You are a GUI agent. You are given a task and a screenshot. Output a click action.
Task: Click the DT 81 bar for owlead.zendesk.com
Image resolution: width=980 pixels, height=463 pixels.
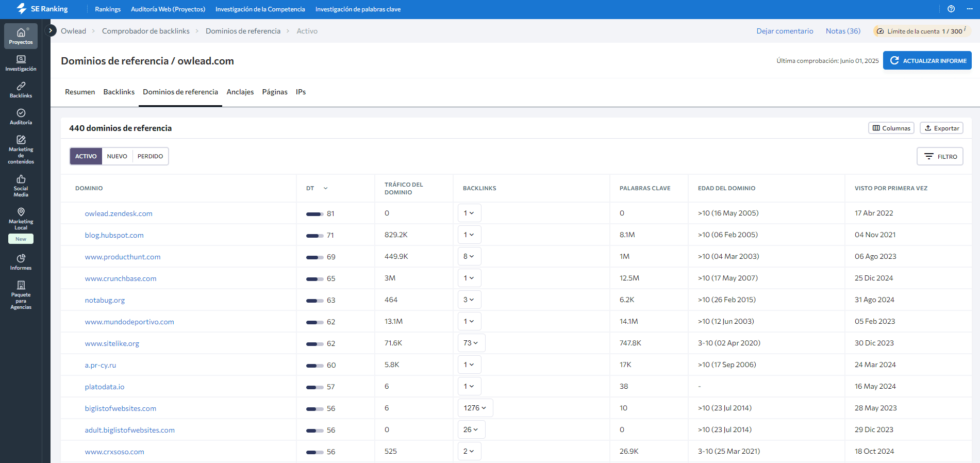tap(315, 214)
